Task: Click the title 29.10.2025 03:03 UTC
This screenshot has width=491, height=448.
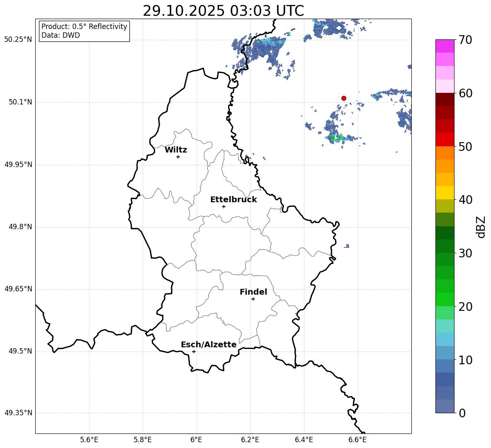Action: click(223, 11)
